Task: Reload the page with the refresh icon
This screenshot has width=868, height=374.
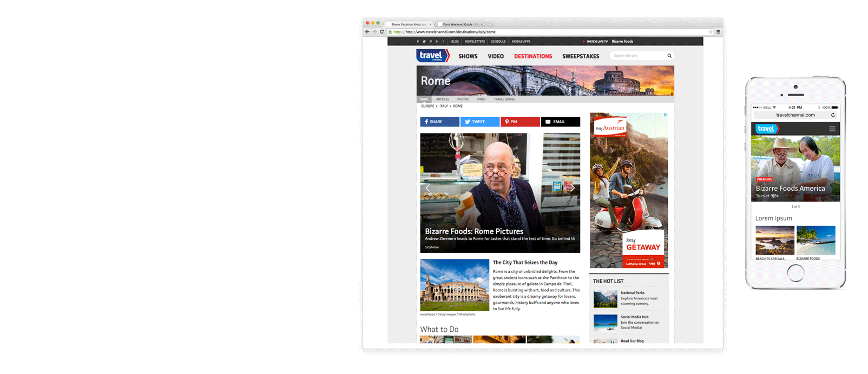Action: coord(382,32)
